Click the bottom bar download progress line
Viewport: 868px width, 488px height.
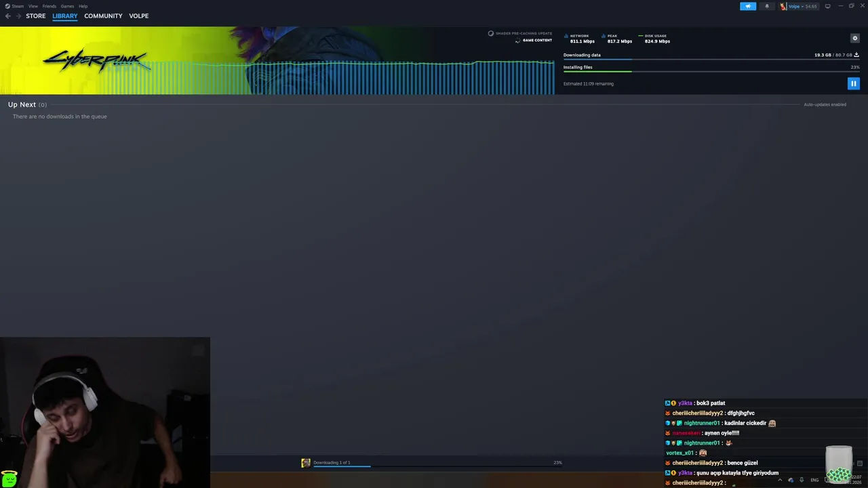pyautogui.click(x=437, y=466)
